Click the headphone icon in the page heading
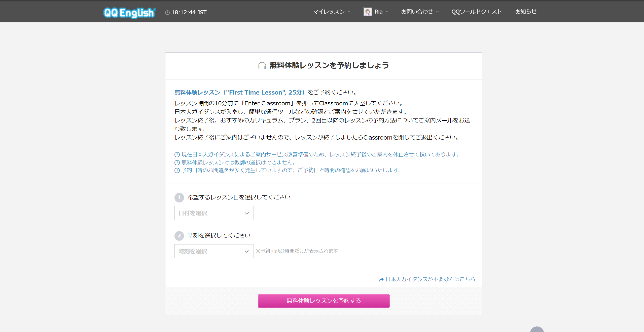644x332 pixels. pos(262,66)
